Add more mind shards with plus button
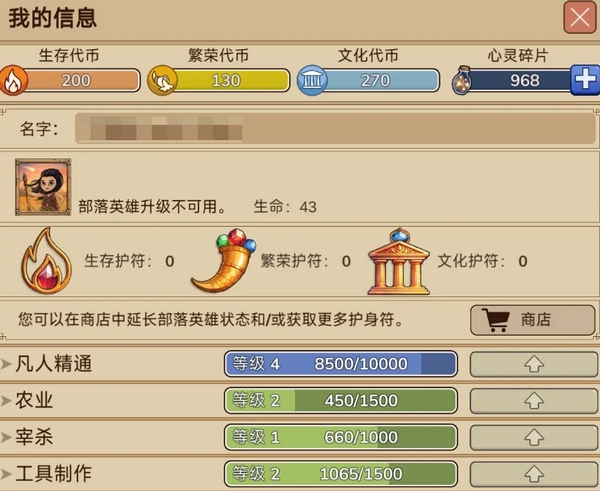 (x=585, y=80)
